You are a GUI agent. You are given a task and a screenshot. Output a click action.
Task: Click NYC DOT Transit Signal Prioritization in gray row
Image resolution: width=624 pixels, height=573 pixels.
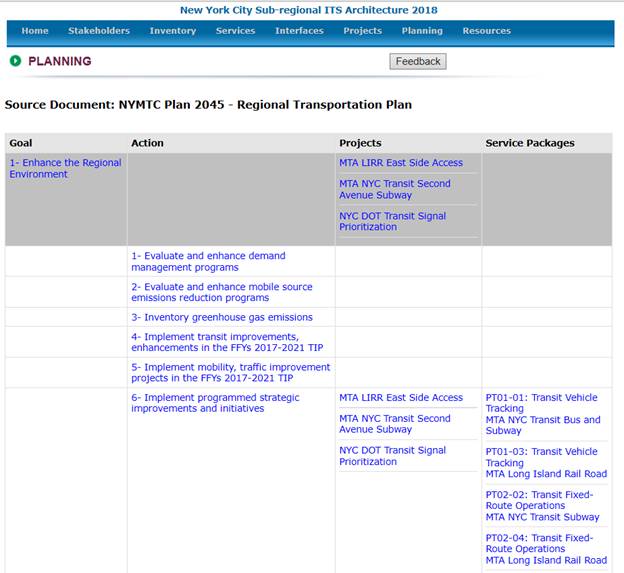click(392, 221)
